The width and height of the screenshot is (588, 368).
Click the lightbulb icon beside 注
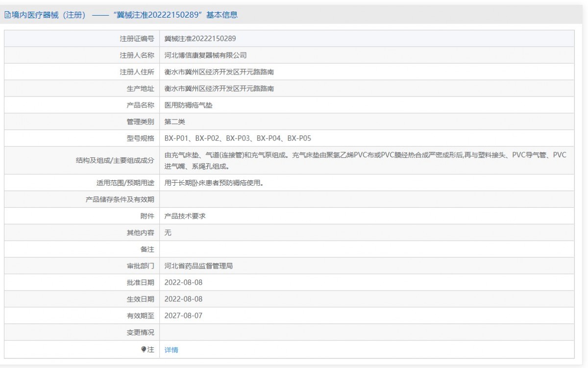144,349
